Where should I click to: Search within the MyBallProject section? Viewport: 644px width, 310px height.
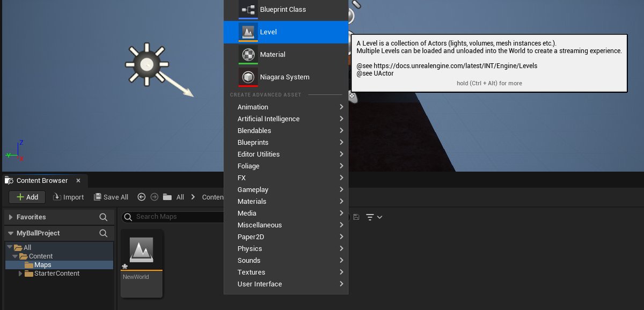[x=104, y=233]
